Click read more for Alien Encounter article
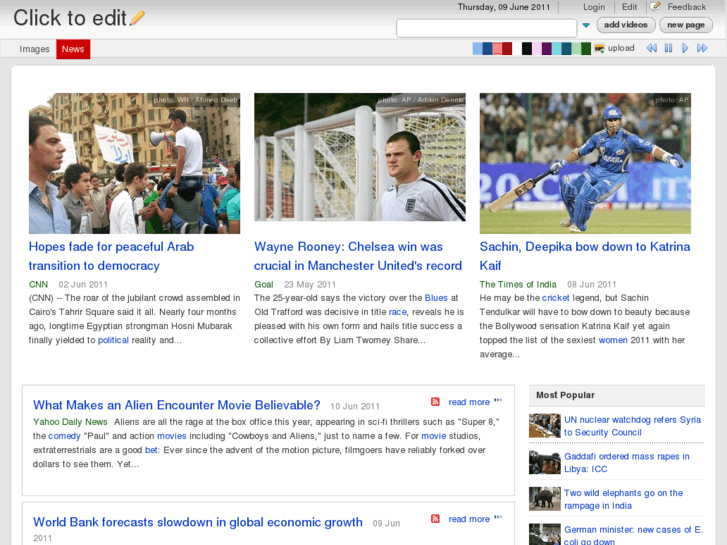 [469, 402]
